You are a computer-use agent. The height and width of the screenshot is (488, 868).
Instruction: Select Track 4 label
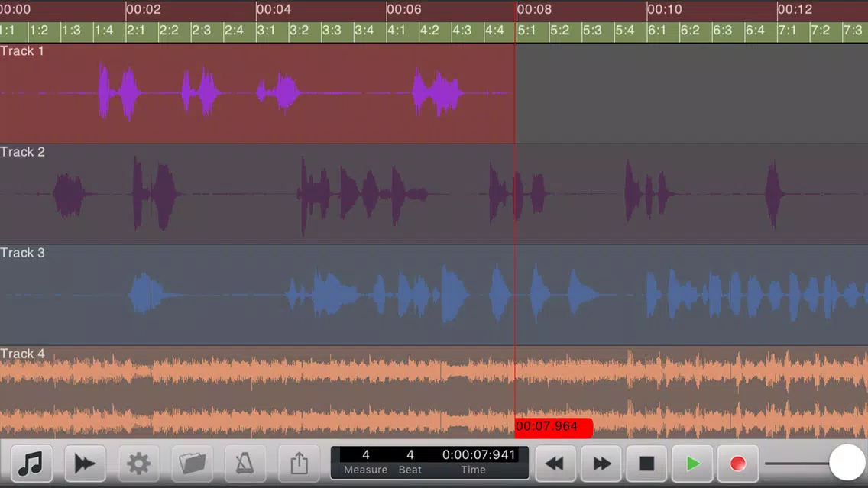click(x=23, y=354)
